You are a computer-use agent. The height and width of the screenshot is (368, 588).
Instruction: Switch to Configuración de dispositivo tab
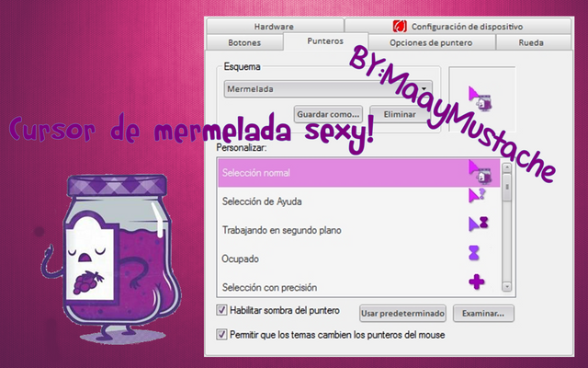pyautogui.click(x=458, y=27)
